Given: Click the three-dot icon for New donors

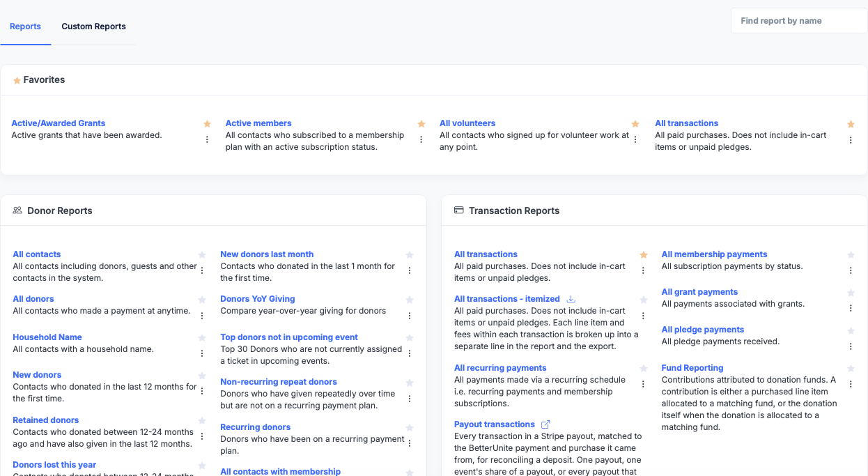Looking at the screenshot, I should point(202,390).
